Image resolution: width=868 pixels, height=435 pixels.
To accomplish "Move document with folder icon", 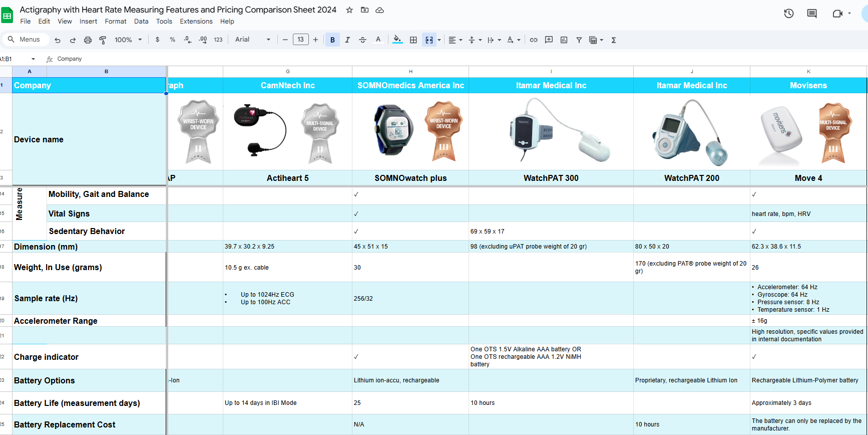I will click(364, 10).
